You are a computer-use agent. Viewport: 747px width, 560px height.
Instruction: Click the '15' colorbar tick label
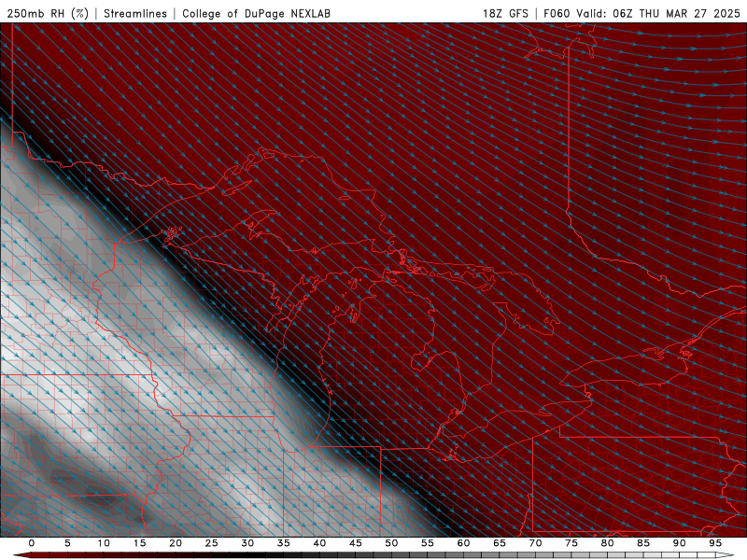139,543
